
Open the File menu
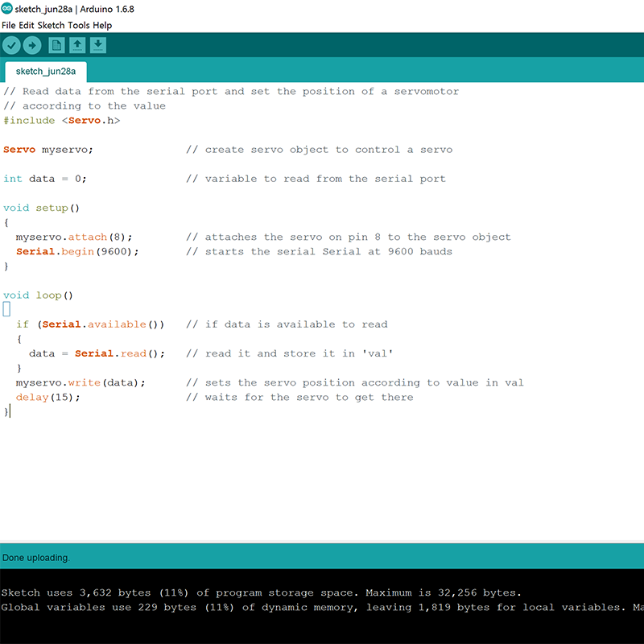(x=9, y=25)
